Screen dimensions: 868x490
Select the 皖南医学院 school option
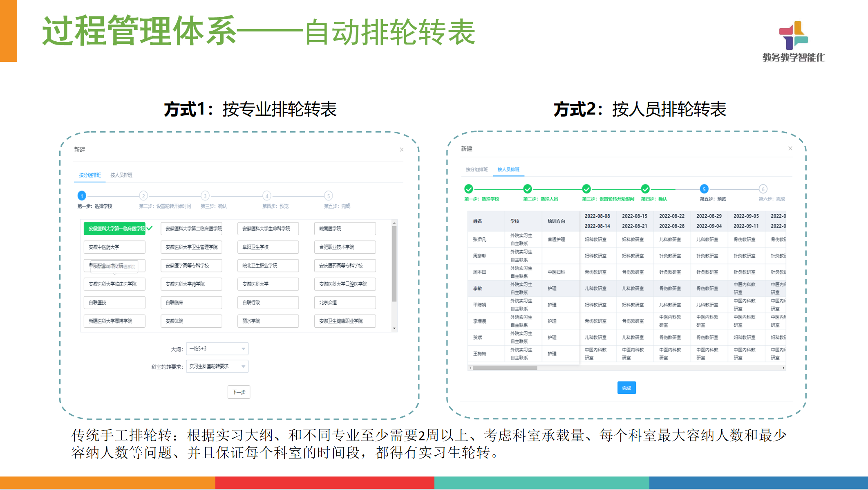click(x=345, y=229)
